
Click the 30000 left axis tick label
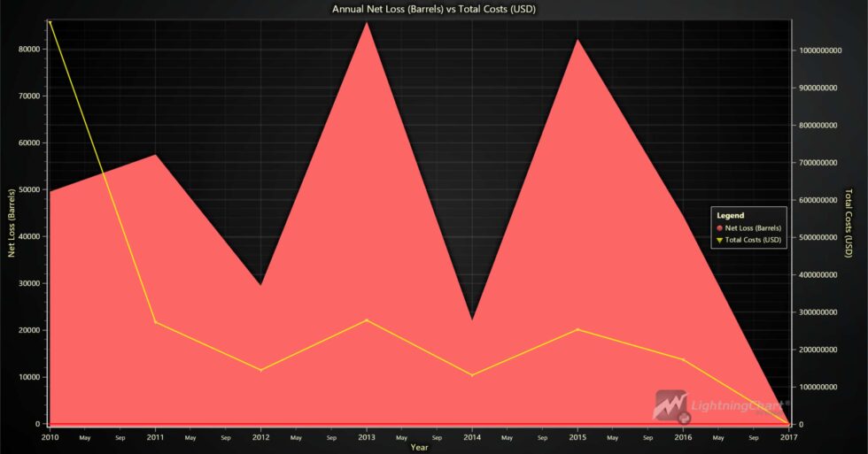click(x=29, y=283)
